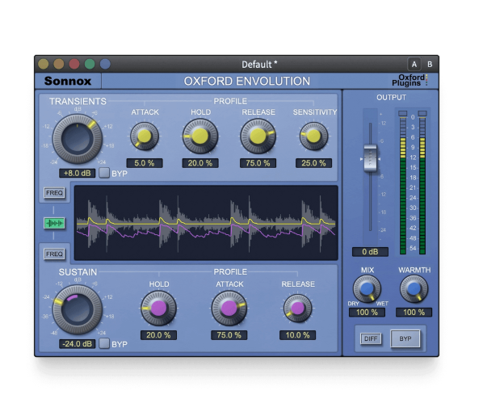Click the Transients Attack knob

click(145, 136)
